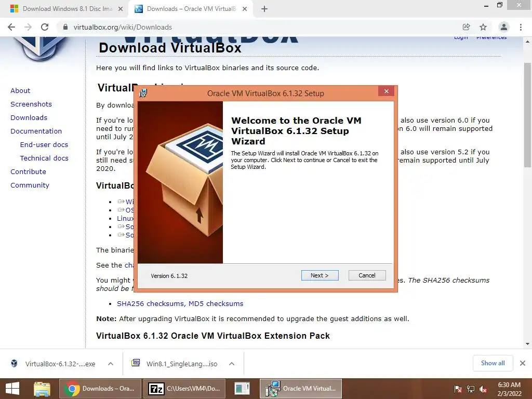
Task: Open Chrome three-dot menu
Action: 521,27
